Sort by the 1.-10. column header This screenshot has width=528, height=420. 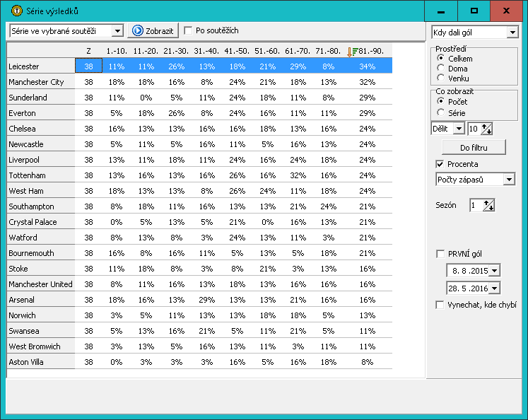pos(117,51)
